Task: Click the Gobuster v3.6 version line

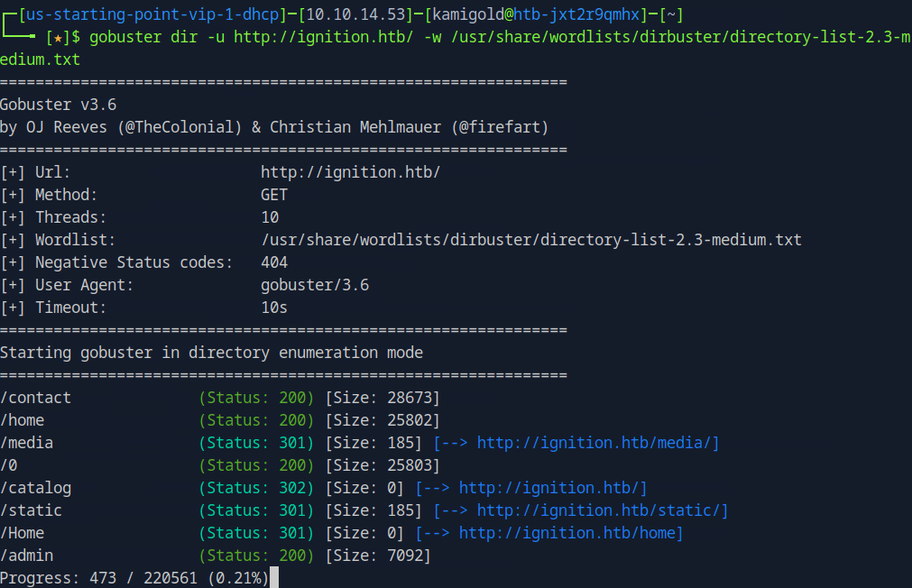Action: (58, 105)
